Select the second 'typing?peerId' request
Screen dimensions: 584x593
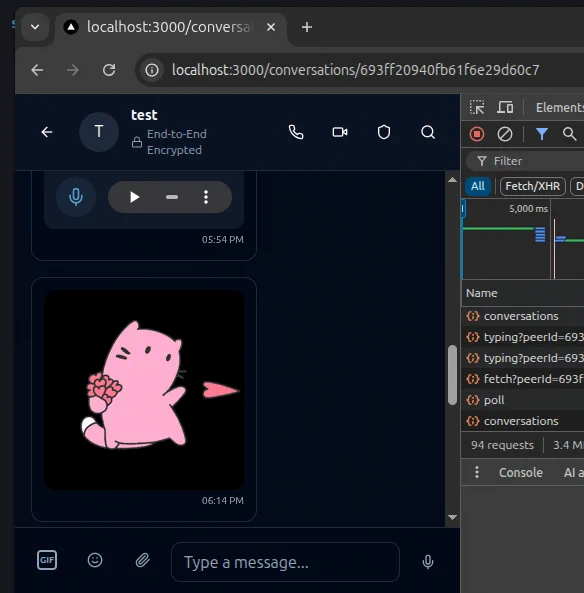523,358
